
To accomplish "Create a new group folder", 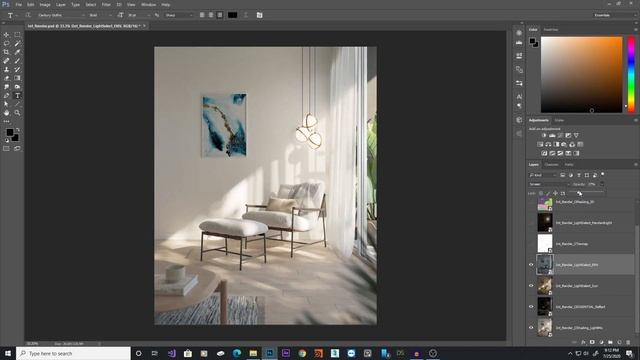I will point(610,342).
